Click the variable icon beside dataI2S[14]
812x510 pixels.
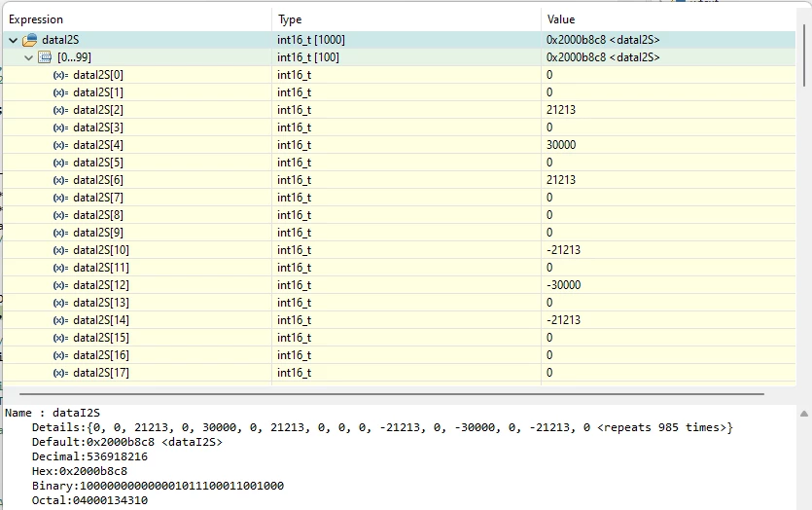(60, 320)
